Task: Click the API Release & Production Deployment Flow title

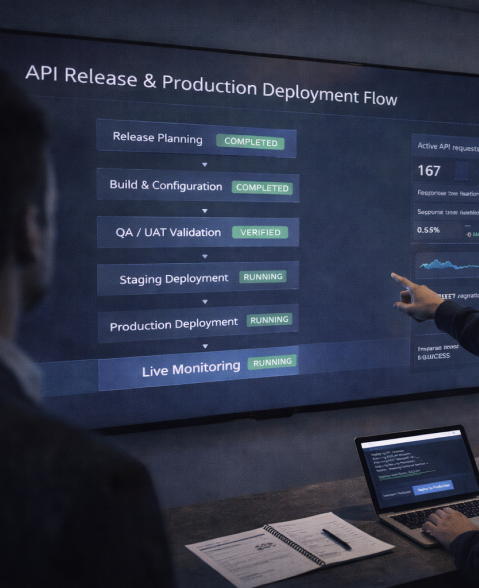Action: [x=211, y=86]
